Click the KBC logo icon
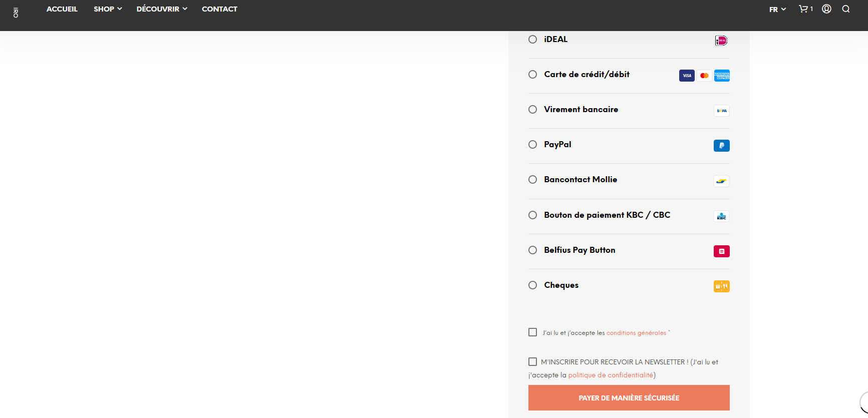This screenshot has height=418, width=868. 721,216
